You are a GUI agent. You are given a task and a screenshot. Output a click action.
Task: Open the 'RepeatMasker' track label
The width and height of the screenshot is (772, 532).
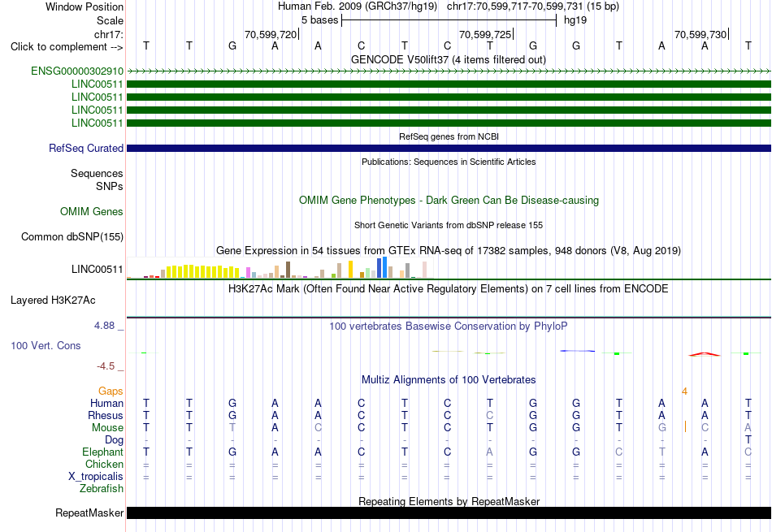point(89,513)
